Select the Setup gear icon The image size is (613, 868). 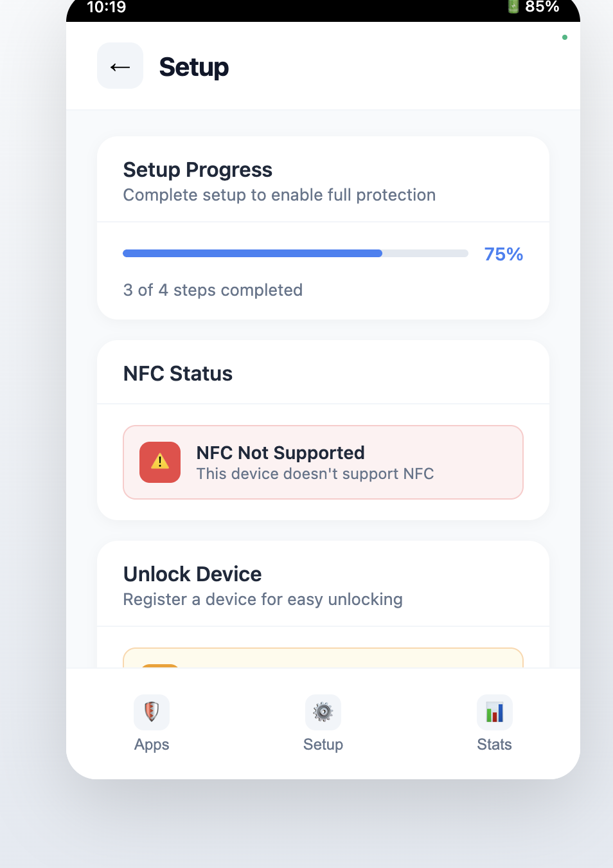[x=323, y=712]
